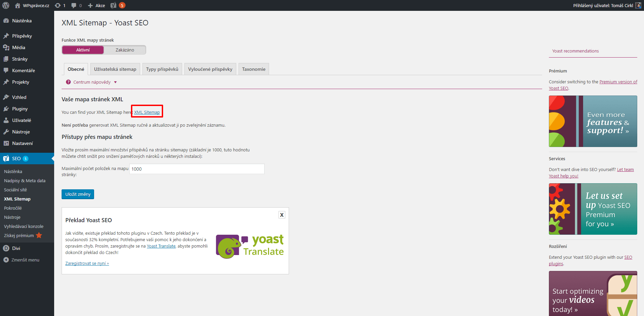Click the star next to Získej prémium
Viewport: 644px width, 316px height.
pyautogui.click(x=39, y=235)
